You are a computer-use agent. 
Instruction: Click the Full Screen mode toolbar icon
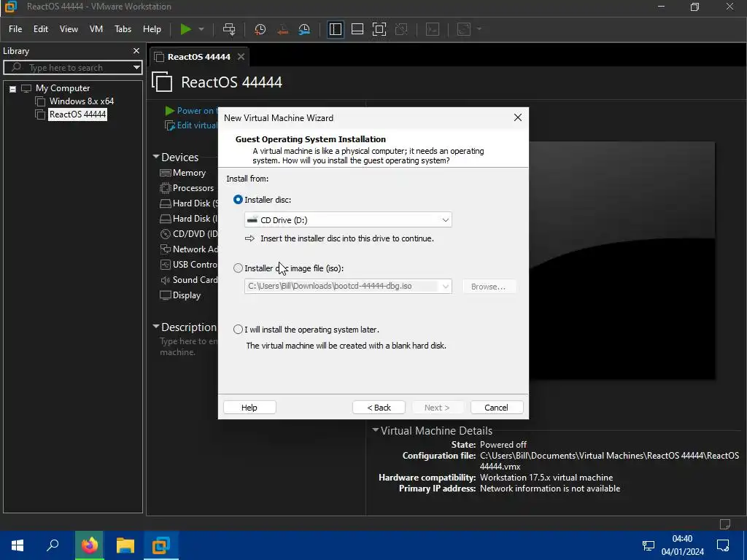379,29
